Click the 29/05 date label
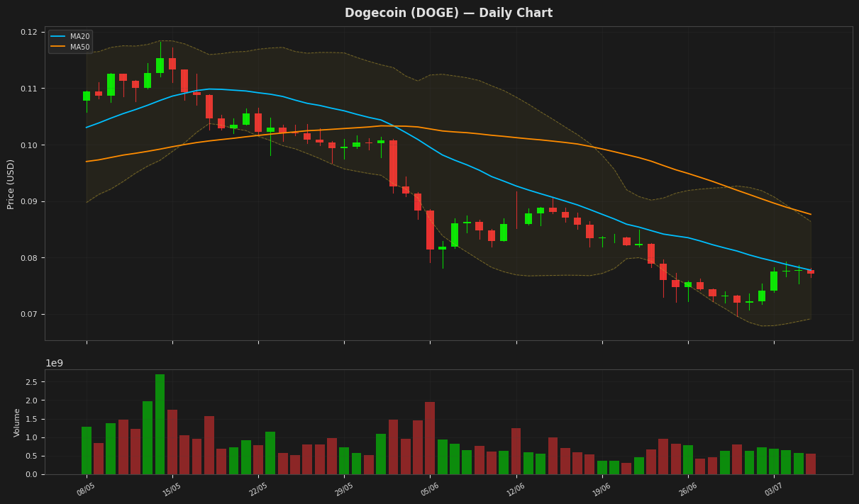The width and height of the screenshot is (859, 504). tap(343, 489)
